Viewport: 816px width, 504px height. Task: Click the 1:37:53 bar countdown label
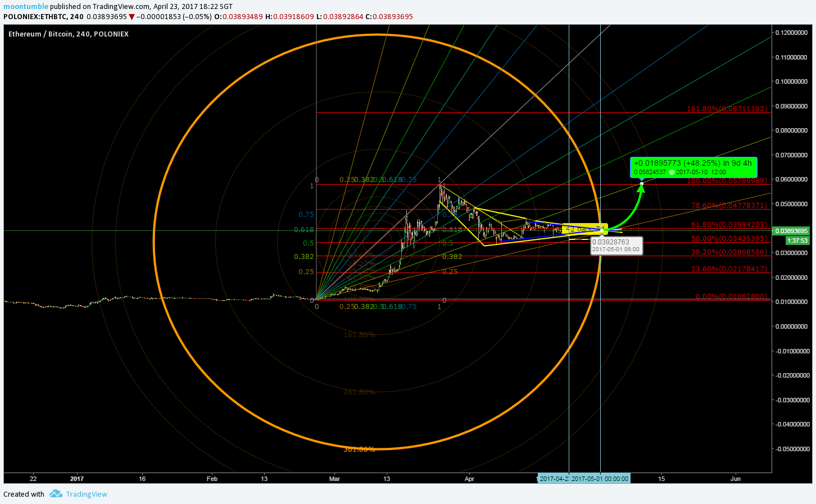[x=797, y=240]
